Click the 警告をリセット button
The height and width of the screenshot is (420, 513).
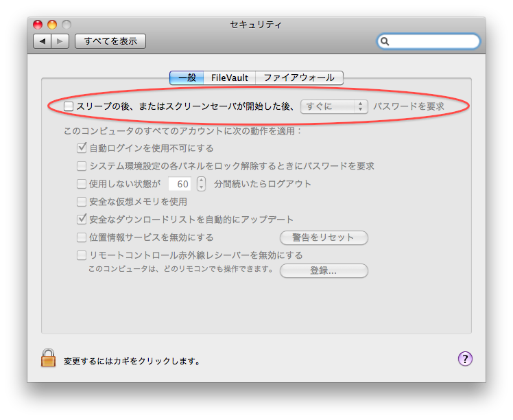point(324,237)
